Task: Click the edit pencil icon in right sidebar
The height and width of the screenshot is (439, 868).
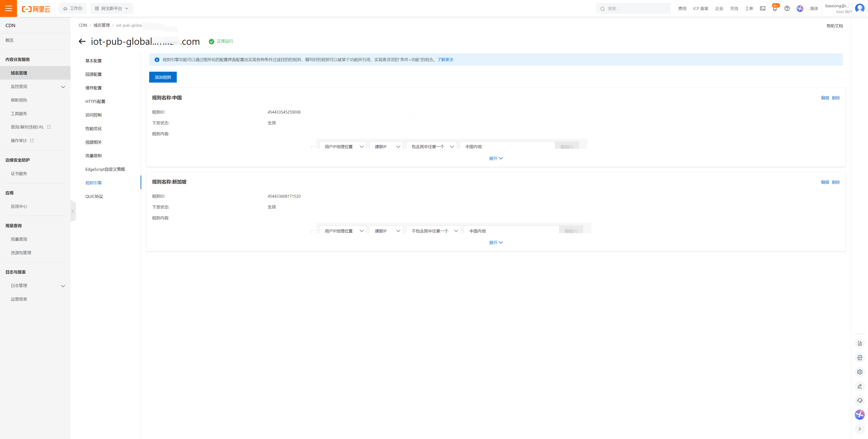Action: coord(860,386)
